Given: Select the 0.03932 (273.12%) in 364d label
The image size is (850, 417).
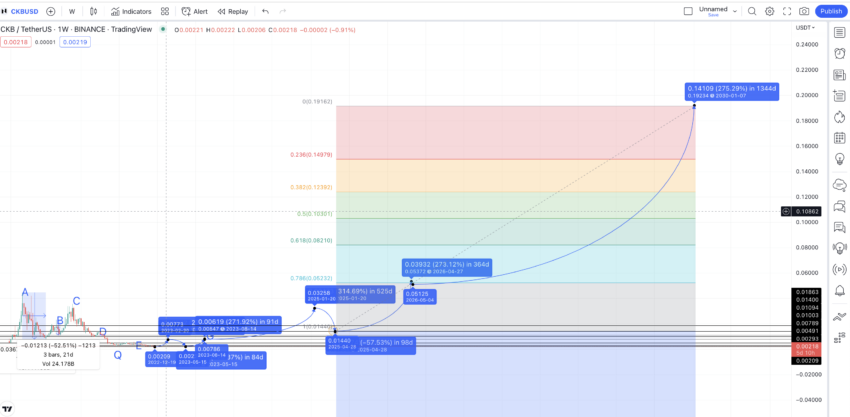Looking at the screenshot, I should [447, 267].
